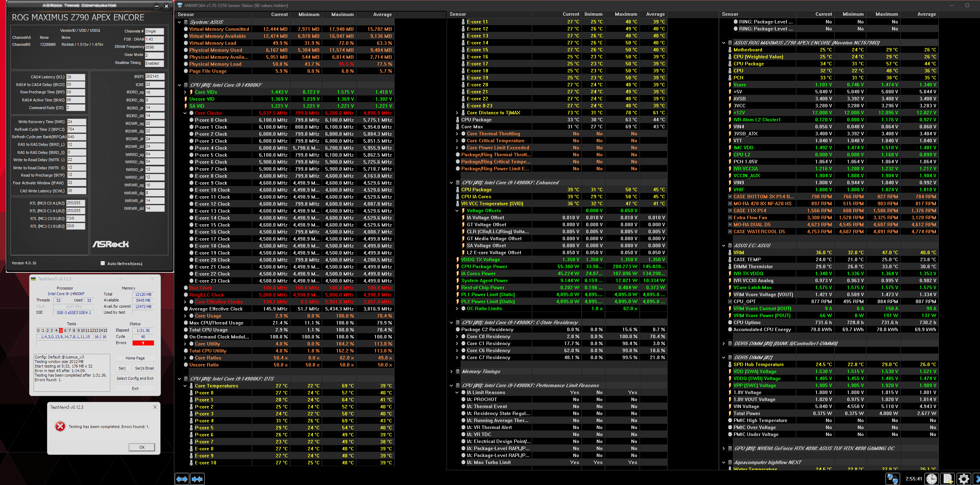Click the circle icon beside Total CPU Usage
Screen dimensions: 980x485
(185, 329)
